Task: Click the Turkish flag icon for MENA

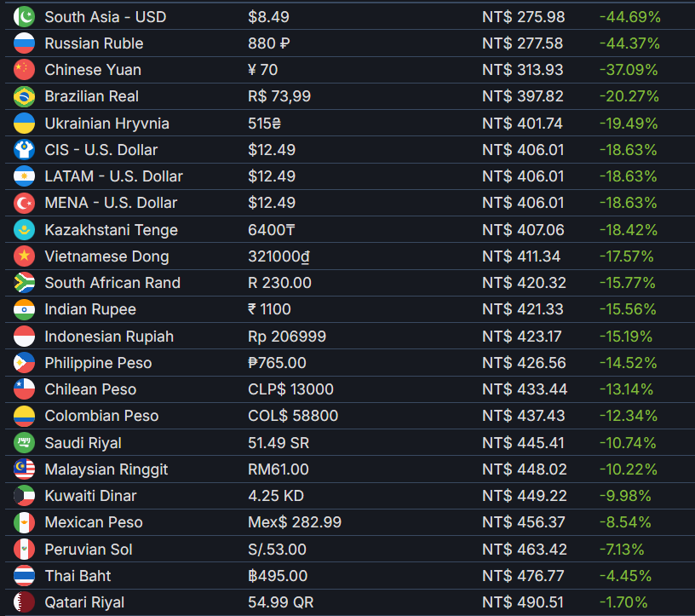Action: pyautogui.click(x=24, y=203)
